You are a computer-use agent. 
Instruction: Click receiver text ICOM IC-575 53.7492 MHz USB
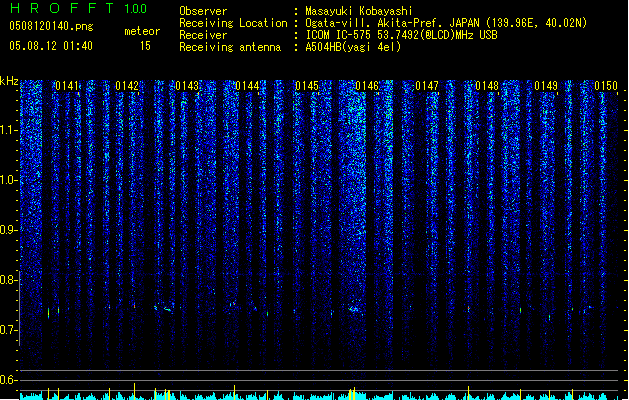point(401,35)
